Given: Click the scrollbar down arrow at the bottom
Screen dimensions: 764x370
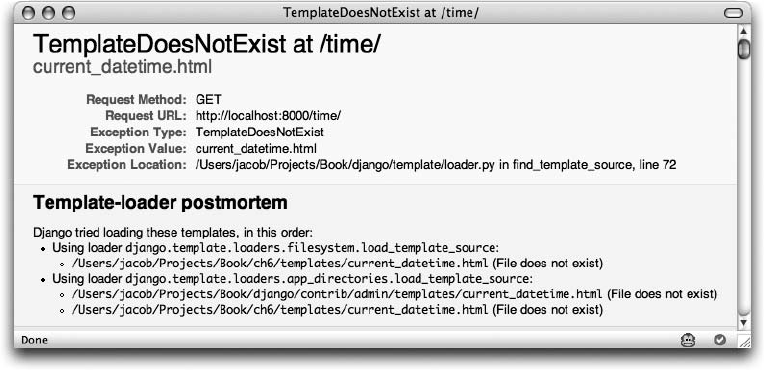Looking at the screenshot, I should [x=744, y=322].
